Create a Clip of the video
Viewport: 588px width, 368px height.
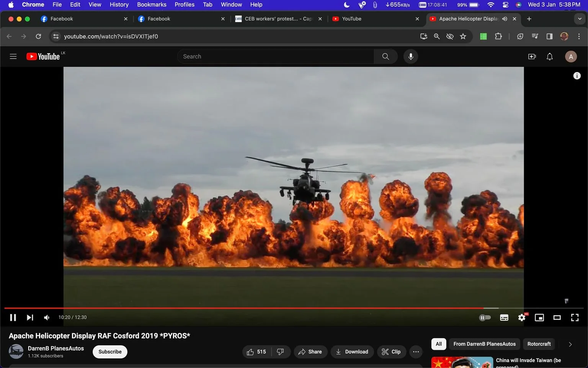[x=391, y=352]
